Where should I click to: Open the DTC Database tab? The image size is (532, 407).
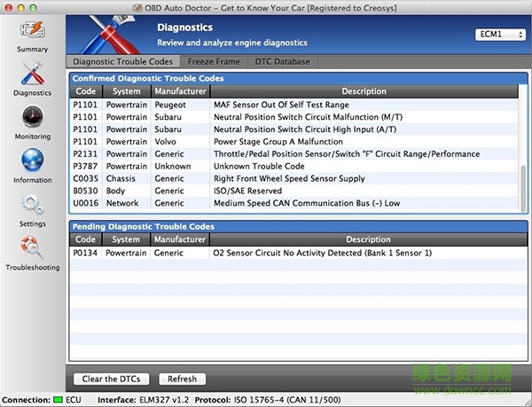tap(282, 62)
